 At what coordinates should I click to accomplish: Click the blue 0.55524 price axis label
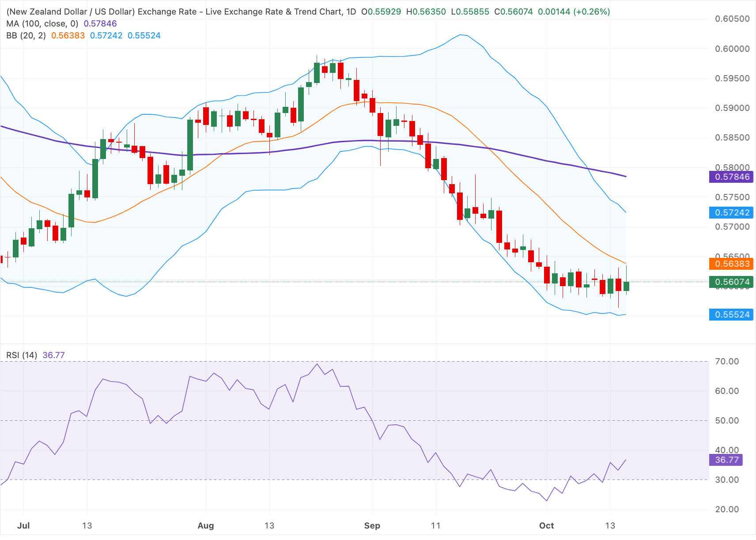(731, 315)
